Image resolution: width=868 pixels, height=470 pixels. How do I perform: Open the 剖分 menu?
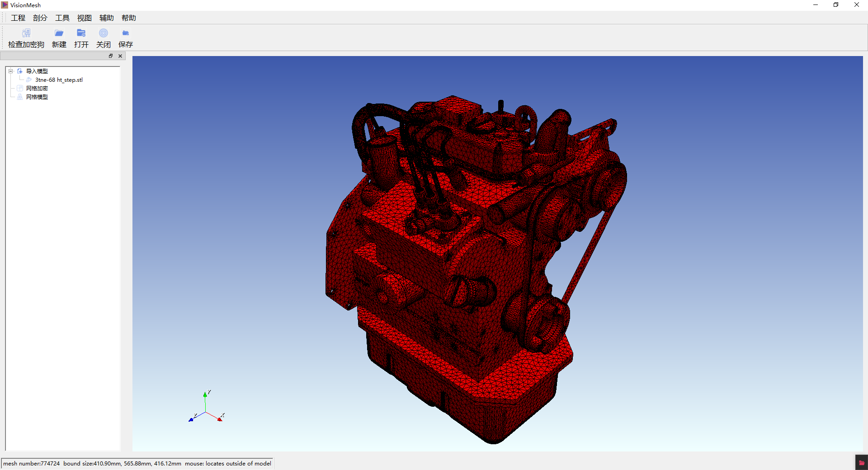(x=40, y=18)
